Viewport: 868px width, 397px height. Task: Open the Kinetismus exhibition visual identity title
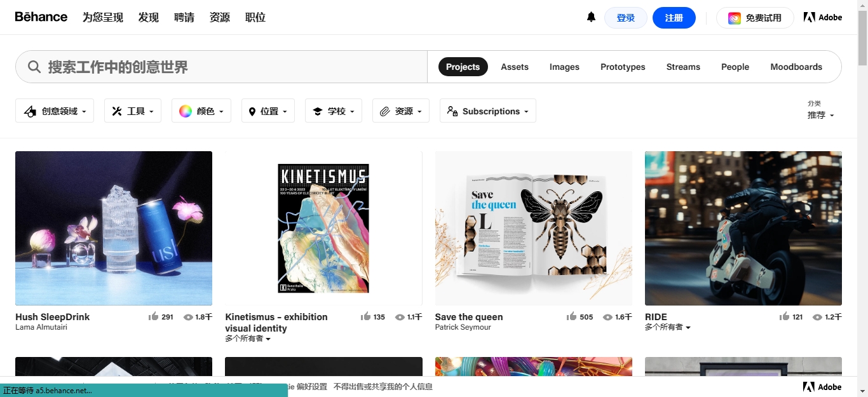[x=276, y=323]
